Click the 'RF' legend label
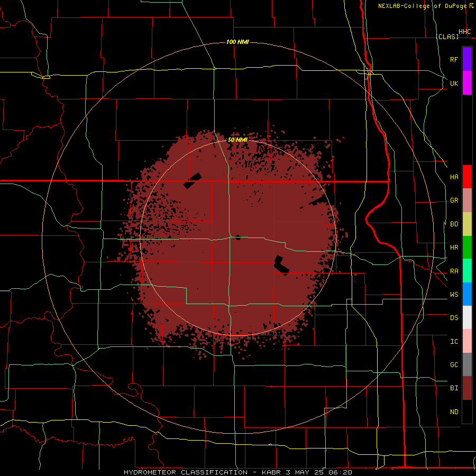The width and height of the screenshot is (476, 476). pos(454,59)
